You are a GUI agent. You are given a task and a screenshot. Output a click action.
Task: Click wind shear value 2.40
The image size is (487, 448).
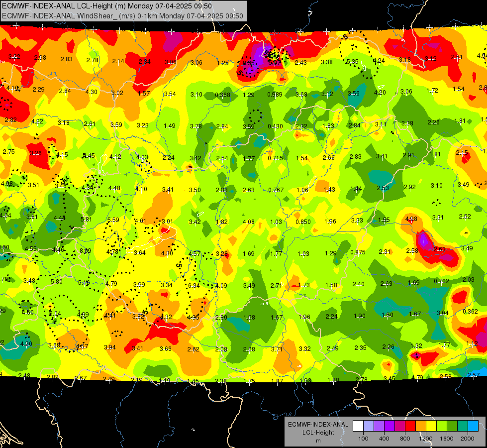(359, 284)
